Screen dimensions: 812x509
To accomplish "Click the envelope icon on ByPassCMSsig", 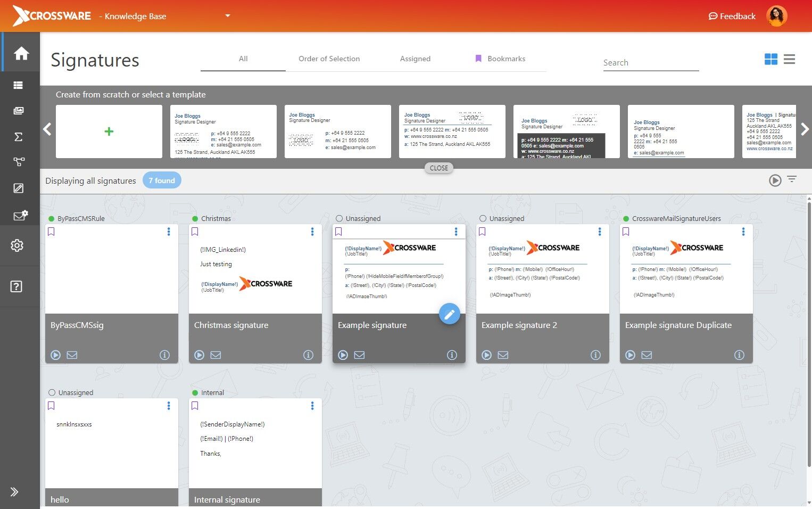I will tap(72, 355).
